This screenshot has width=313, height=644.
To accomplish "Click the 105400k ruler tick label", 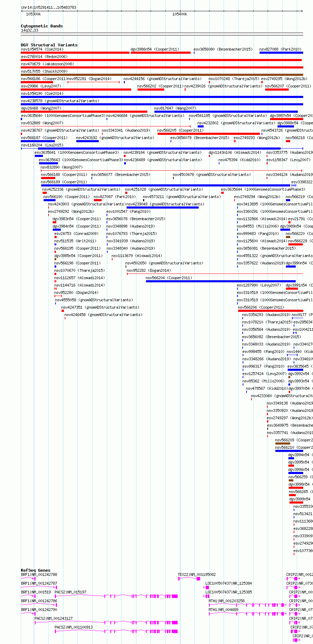I will (x=180, y=14).
